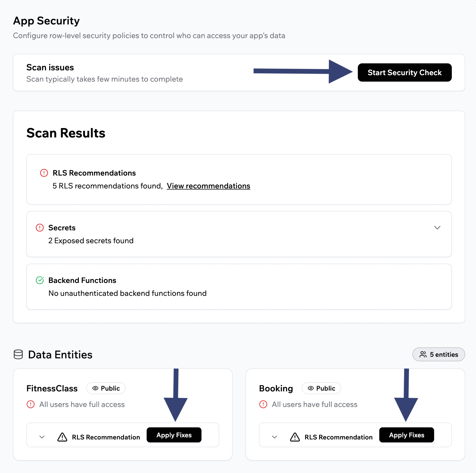Screen dimensions: 476x473
Task: Click Start Security Check
Action: (404, 72)
